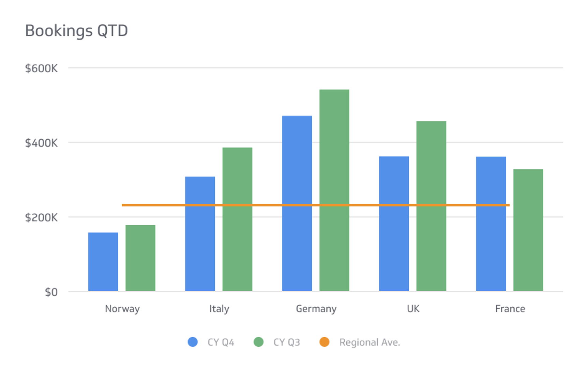This screenshot has height=368, width=588.
Task: Click the Germany axis label
Action: pos(316,308)
